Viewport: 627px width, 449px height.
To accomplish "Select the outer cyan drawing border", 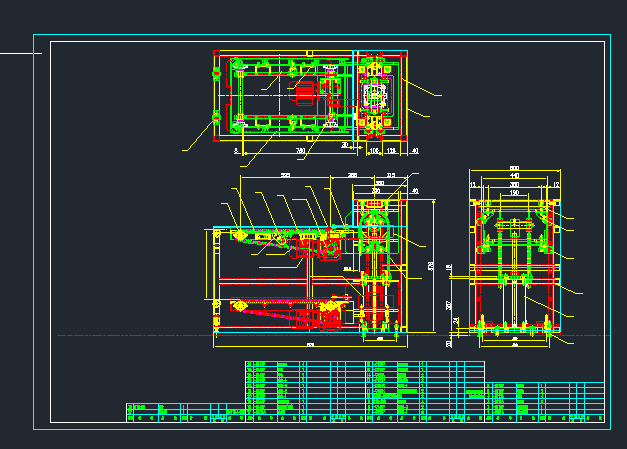I will (x=322, y=232).
